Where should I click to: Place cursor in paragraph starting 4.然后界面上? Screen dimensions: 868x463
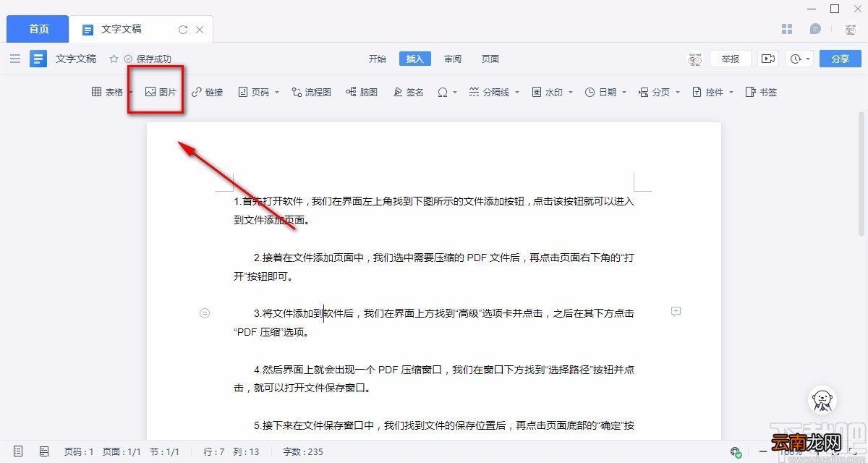(x=434, y=378)
